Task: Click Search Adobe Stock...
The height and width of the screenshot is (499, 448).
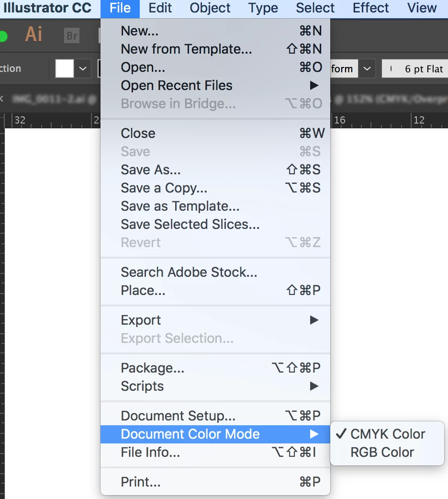Action: (215, 272)
